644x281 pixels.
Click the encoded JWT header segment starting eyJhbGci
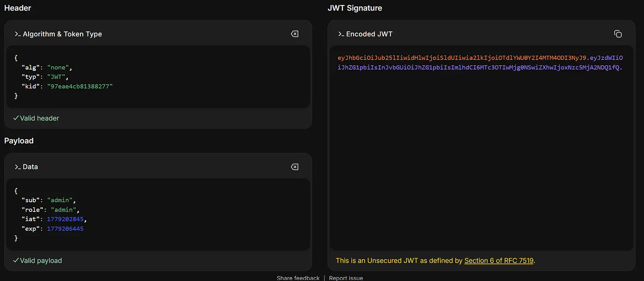pos(462,58)
